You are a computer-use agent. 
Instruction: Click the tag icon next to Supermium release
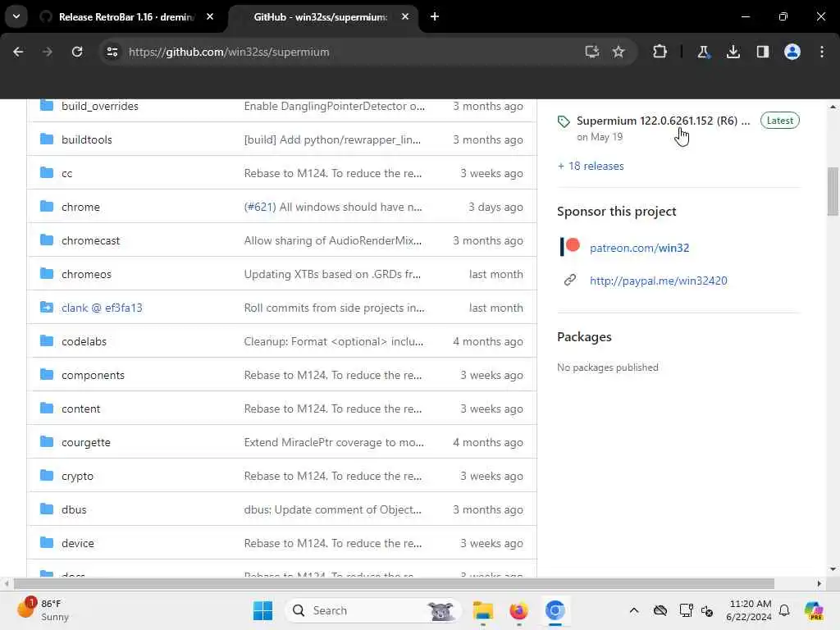(564, 121)
